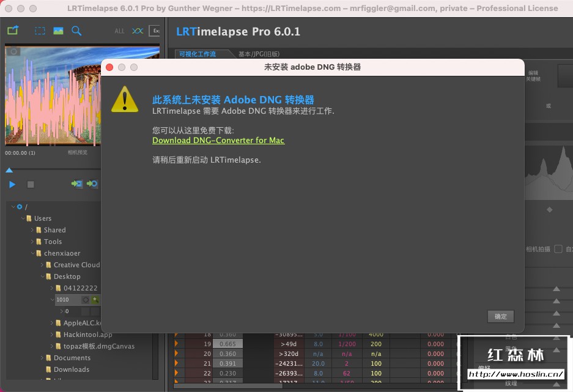
Task: Click the orange arrow on row 20
Action: [x=177, y=353]
